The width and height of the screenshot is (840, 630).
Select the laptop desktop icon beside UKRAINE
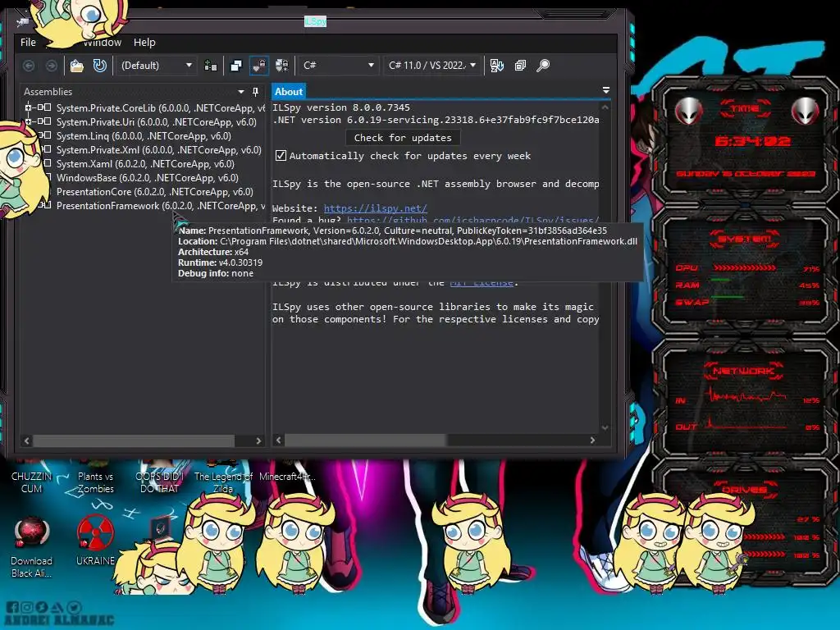(x=160, y=528)
